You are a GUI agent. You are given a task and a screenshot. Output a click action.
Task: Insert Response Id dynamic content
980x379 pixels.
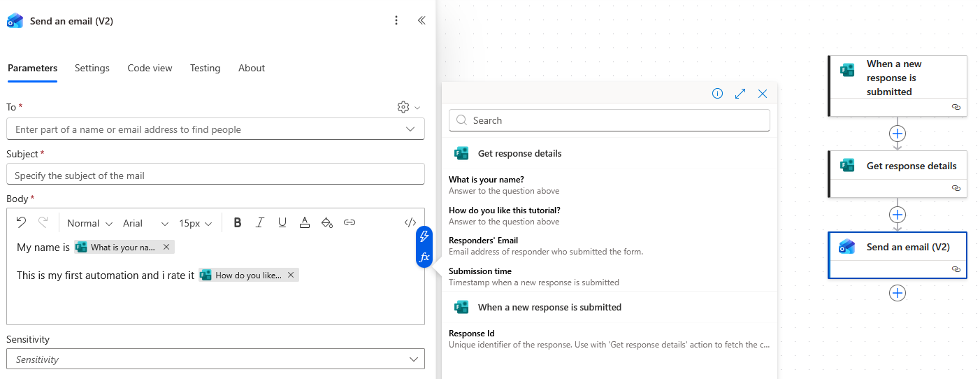(610, 338)
